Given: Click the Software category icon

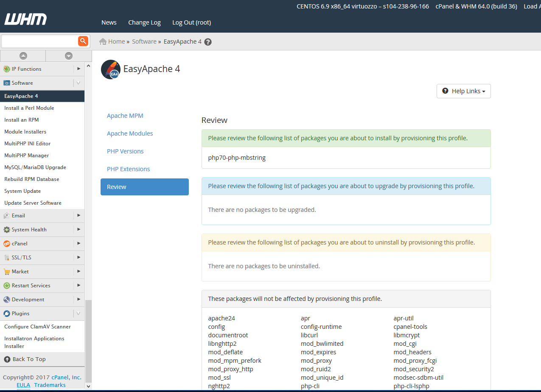Looking at the screenshot, I should pyautogui.click(x=6, y=83).
